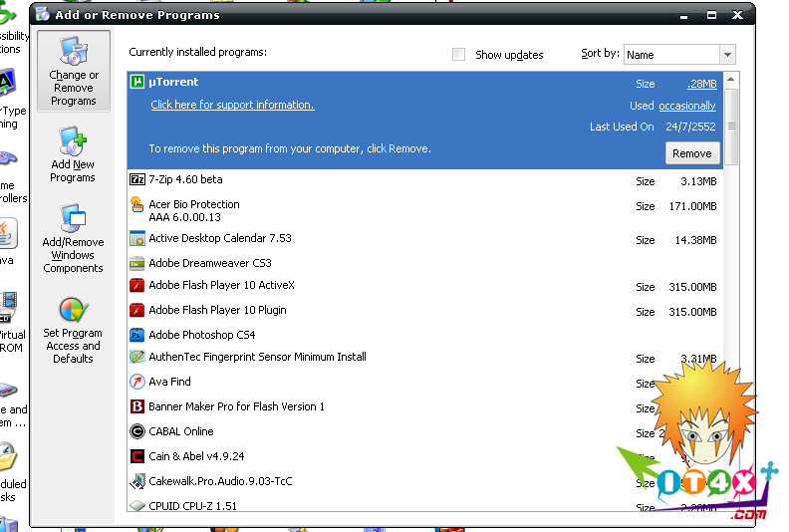Image resolution: width=789 pixels, height=532 pixels.
Task: Click the Acer Bio Protection icon
Action: tap(138, 204)
